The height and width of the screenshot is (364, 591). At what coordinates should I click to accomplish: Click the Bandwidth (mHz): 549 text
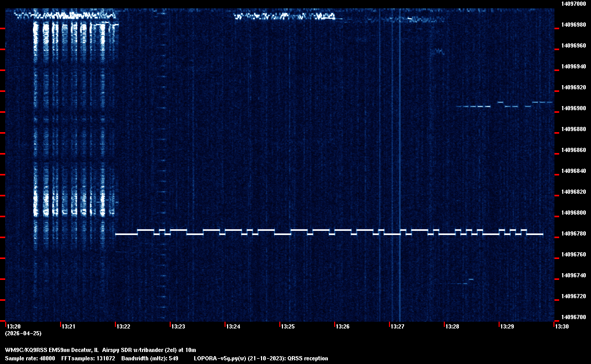(149, 358)
